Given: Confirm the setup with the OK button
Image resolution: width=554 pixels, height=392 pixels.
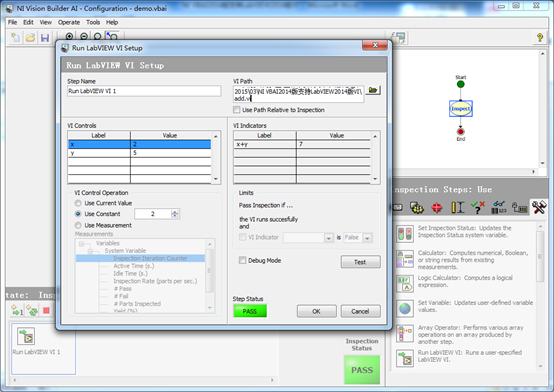Looking at the screenshot, I should 317,311.
